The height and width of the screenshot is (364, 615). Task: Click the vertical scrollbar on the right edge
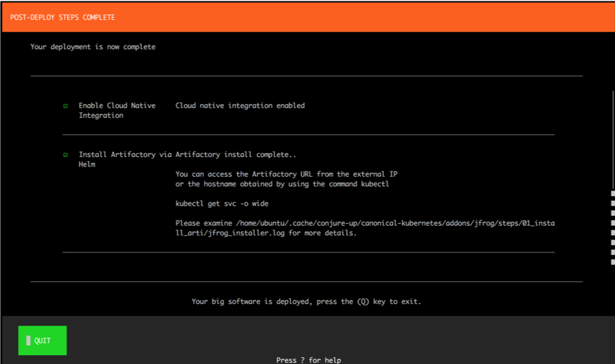pos(612,179)
